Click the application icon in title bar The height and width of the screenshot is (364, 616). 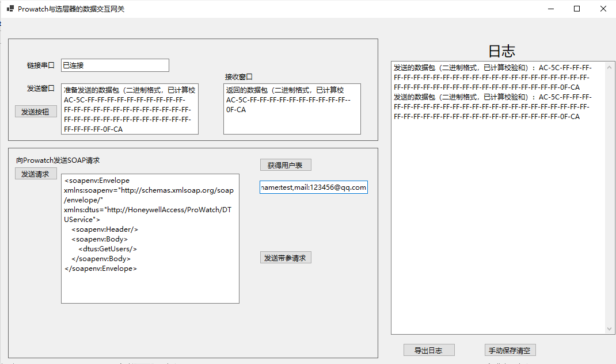(x=10, y=9)
